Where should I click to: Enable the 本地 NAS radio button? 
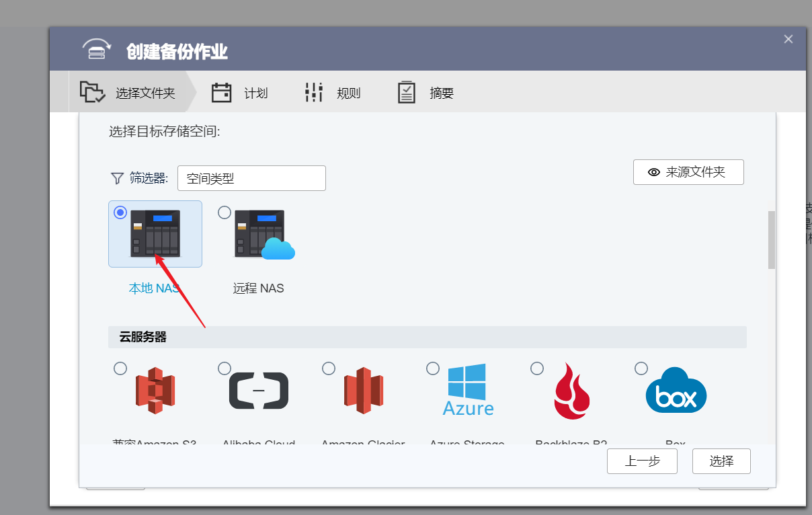click(120, 212)
